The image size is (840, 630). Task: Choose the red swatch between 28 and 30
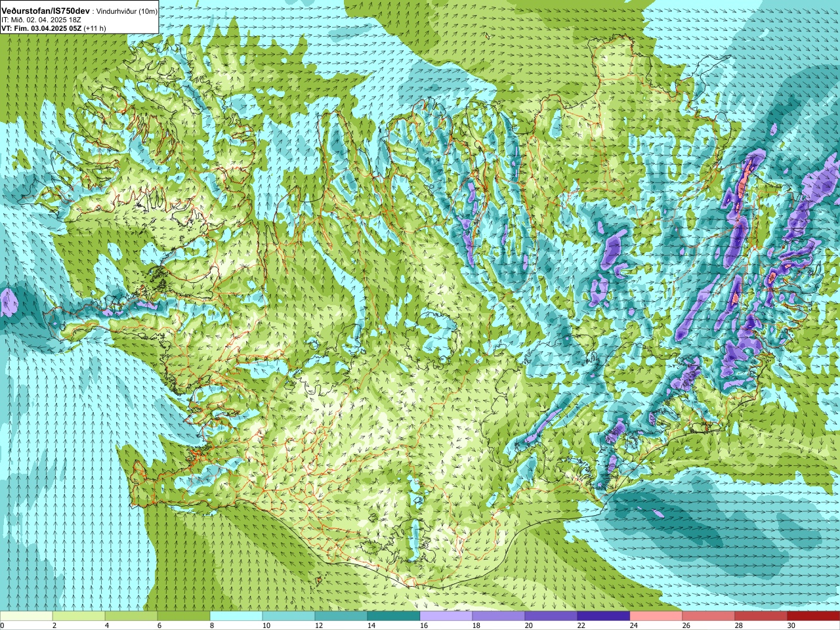click(761, 616)
